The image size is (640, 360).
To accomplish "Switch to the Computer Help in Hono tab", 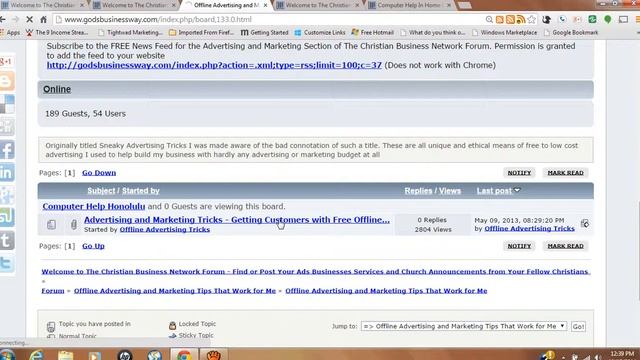I will click(409, 5).
